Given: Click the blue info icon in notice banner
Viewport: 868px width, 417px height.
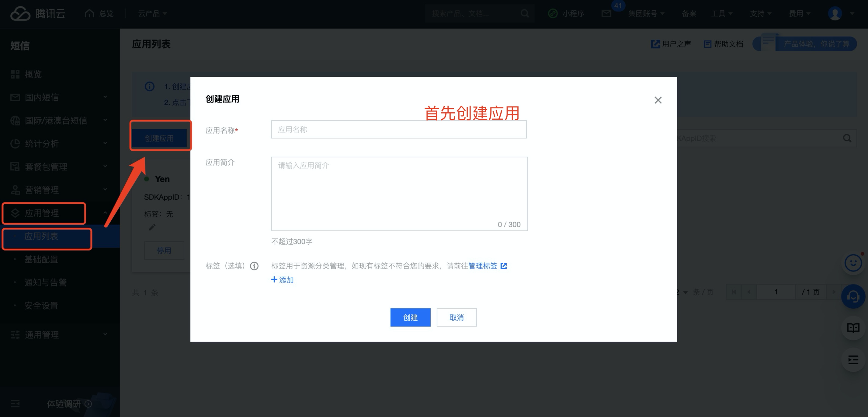Looking at the screenshot, I should pyautogui.click(x=150, y=87).
